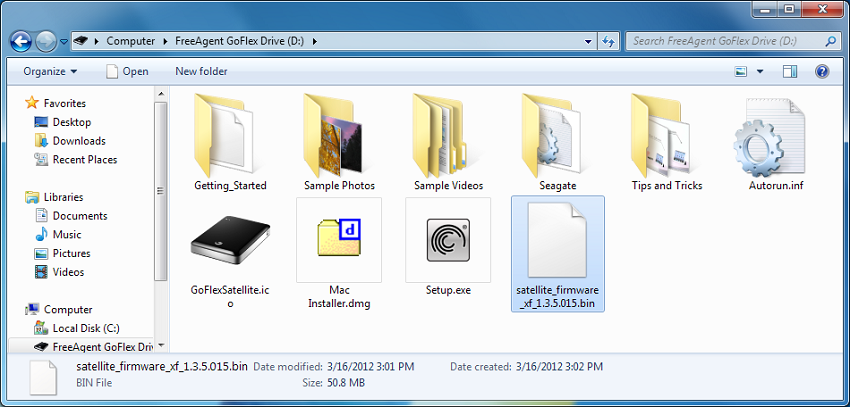
Task: Click the navigation pane scroll down arrow
Action: click(x=161, y=346)
